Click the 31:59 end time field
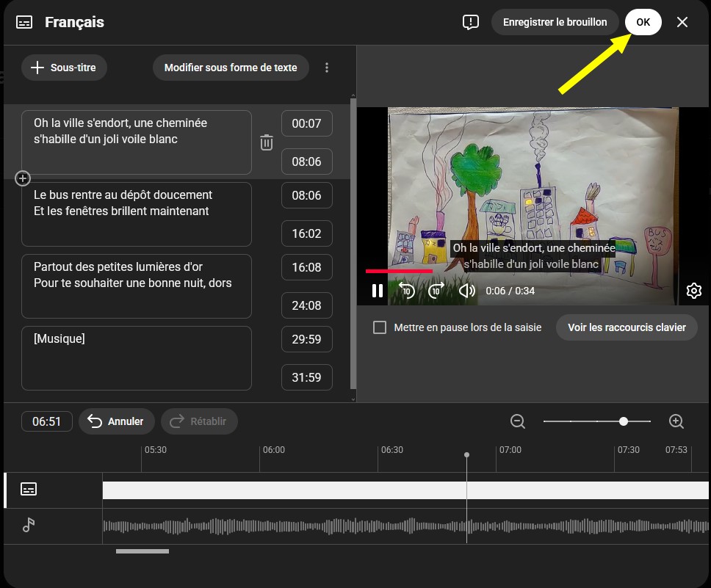711x588 pixels. click(x=306, y=377)
